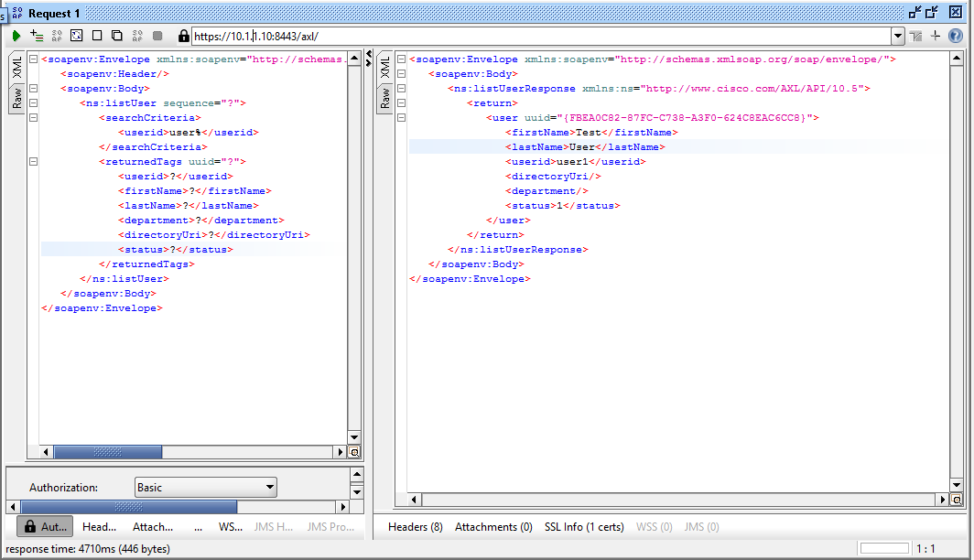
Task: Select the Auth tab with lock icon
Action: click(45, 527)
